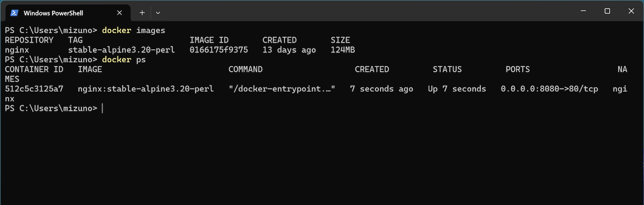Click the 0.0.0.0:8080->80/tcp port text
The height and width of the screenshot is (205, 644).
pyautogui.click(x=550, y=89)
